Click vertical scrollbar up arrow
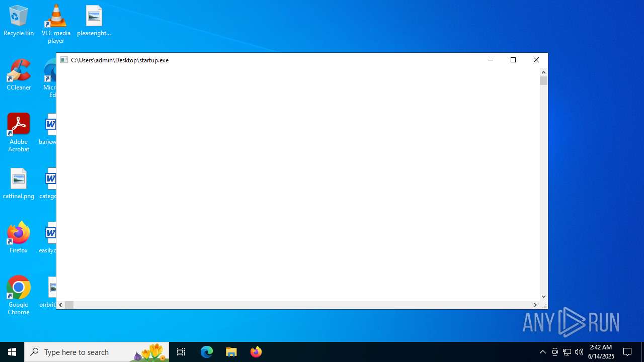This screenshot has height=362, width=644. pyautogui.click(x=543, y=72)
